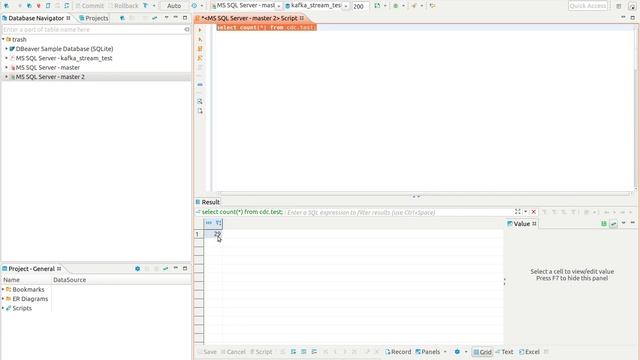Switch result view to Text
The height and width of the screenshot is (360, 640).
[x=504, y=352]
